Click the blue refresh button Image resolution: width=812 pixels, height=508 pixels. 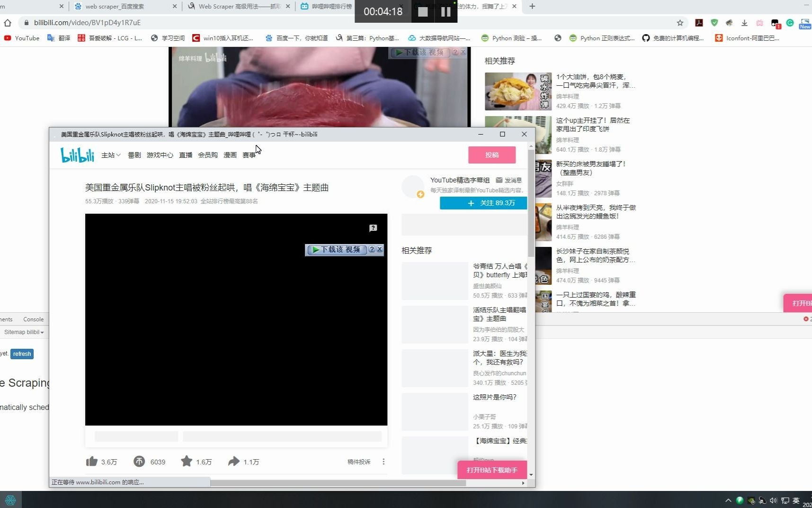[22, 354]
